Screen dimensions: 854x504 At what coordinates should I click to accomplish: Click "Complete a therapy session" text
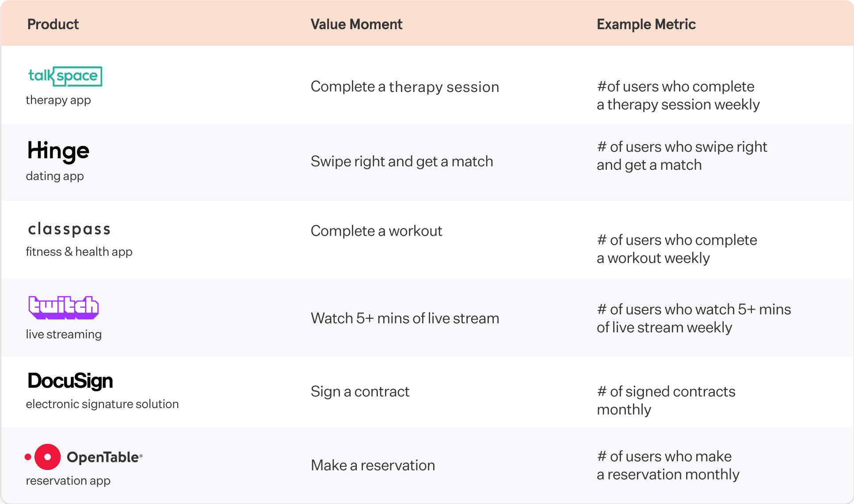(405, 87)
